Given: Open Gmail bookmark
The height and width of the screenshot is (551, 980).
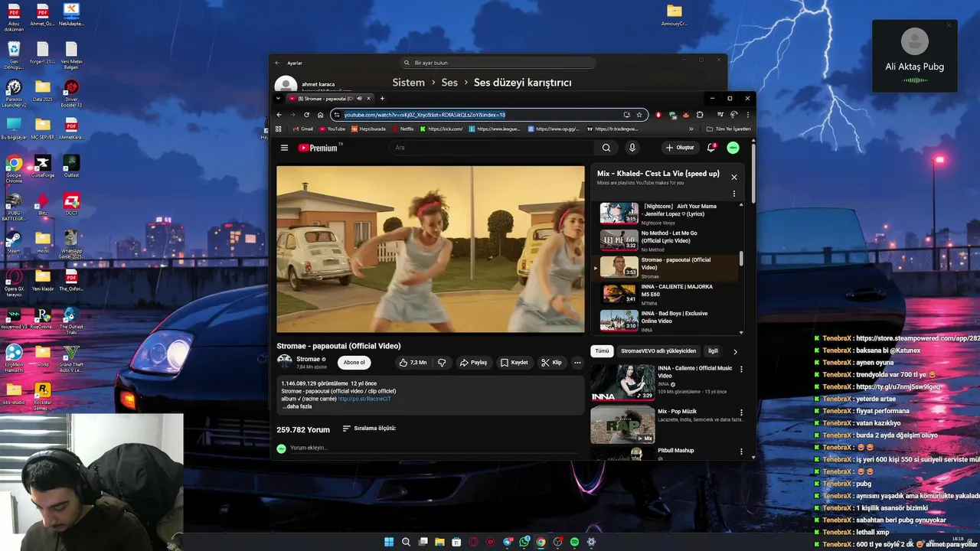Looking at the screenshot, I should (303, 129).
